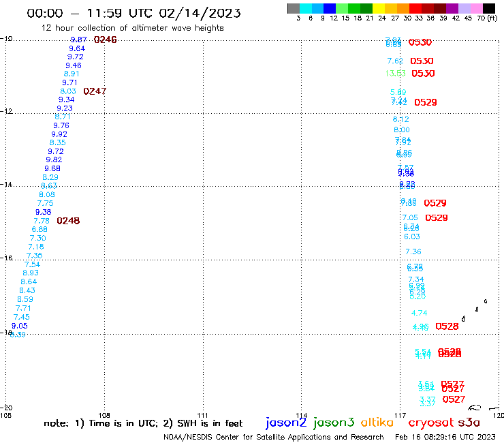Click the wave height value '9.71'
The image size is (504, 443).
(x=69, y=82)
